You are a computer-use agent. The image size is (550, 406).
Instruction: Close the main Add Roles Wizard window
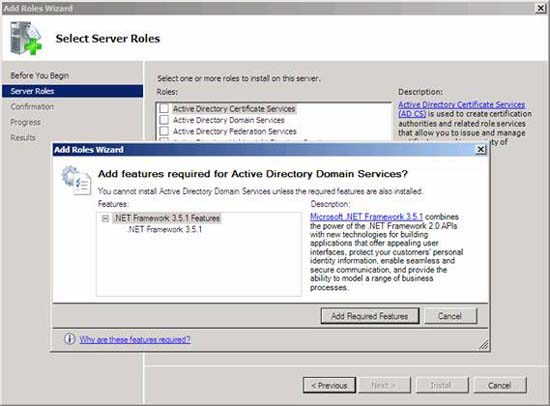pos(541,8)
